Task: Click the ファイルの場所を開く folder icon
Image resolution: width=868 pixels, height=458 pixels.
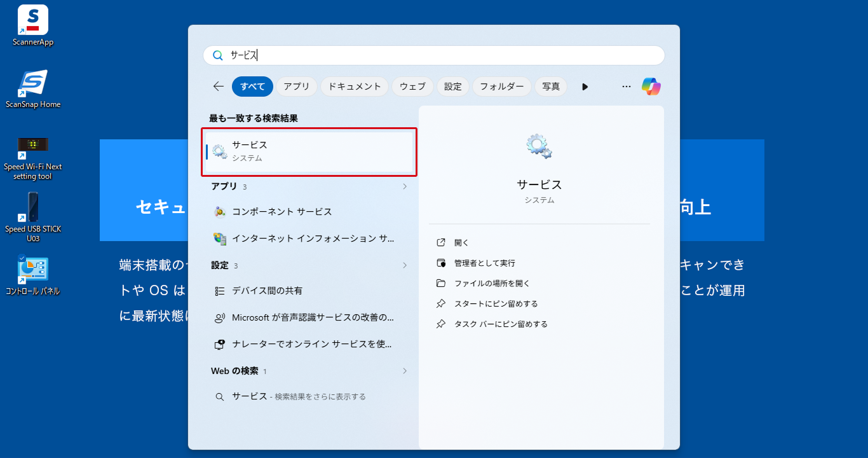Action: [x=441, y=283]
